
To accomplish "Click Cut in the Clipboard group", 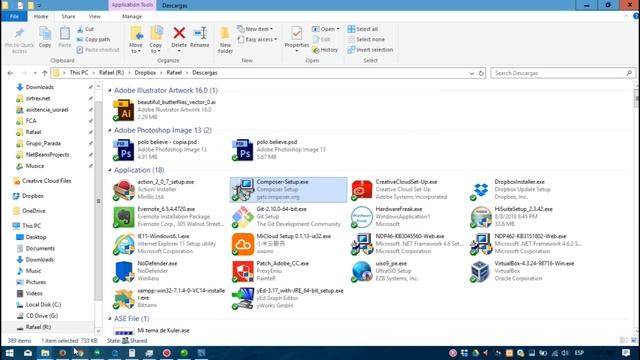I will click(85, 29).
